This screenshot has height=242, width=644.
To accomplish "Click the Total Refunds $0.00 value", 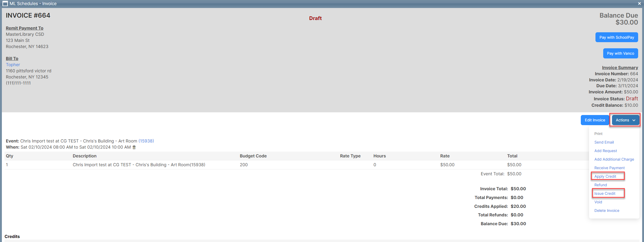I will [x=517, y=215].
